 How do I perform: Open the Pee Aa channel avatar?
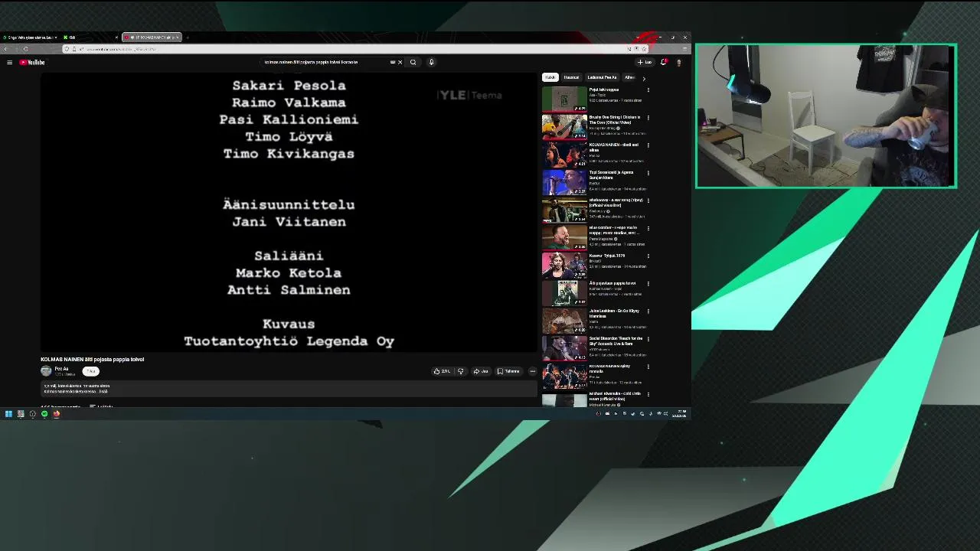click(x=46, y=370)
